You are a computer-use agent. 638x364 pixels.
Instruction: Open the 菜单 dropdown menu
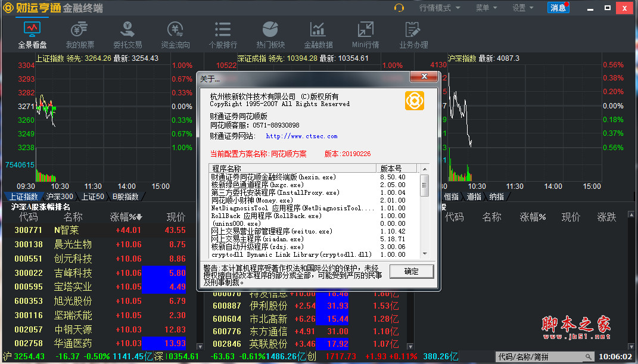click(486, 8)
